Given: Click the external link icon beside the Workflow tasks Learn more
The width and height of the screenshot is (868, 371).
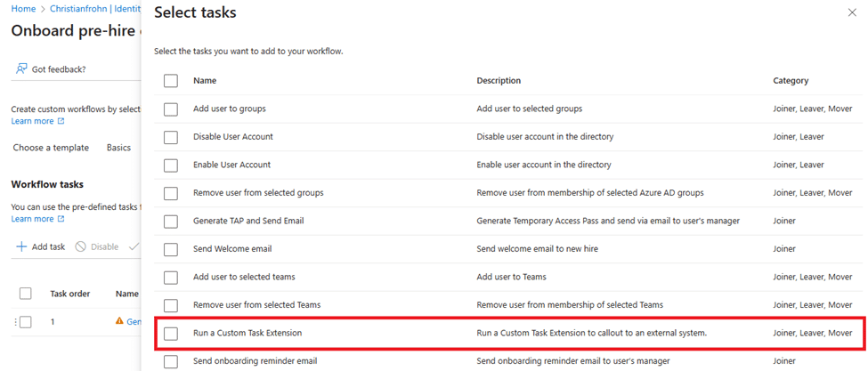Looking at the screenshot, I should click(x=61, y=219).
